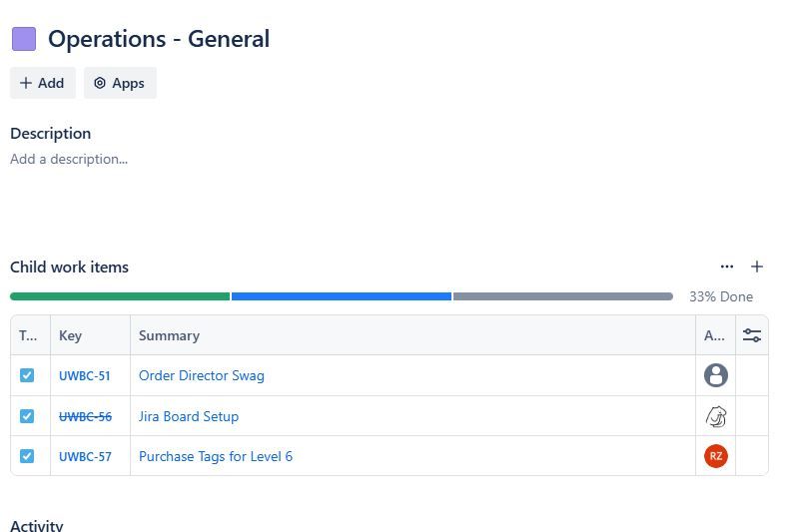
Task: Click the Add a description field
Action: [x=69, y=159]
